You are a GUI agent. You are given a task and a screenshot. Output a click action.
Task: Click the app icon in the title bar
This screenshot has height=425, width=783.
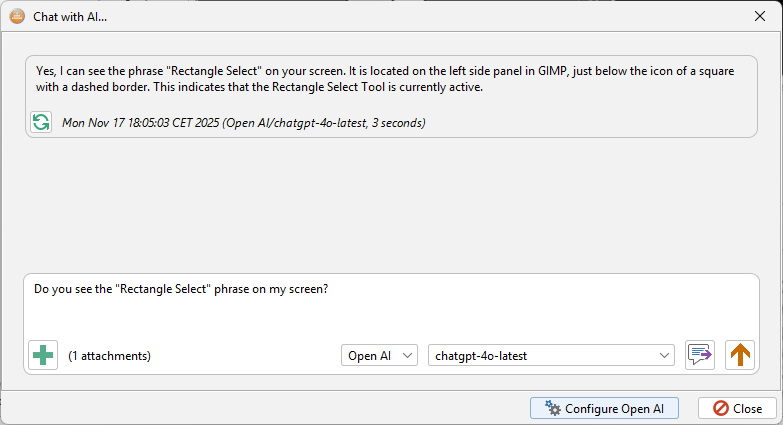point(16,15)
